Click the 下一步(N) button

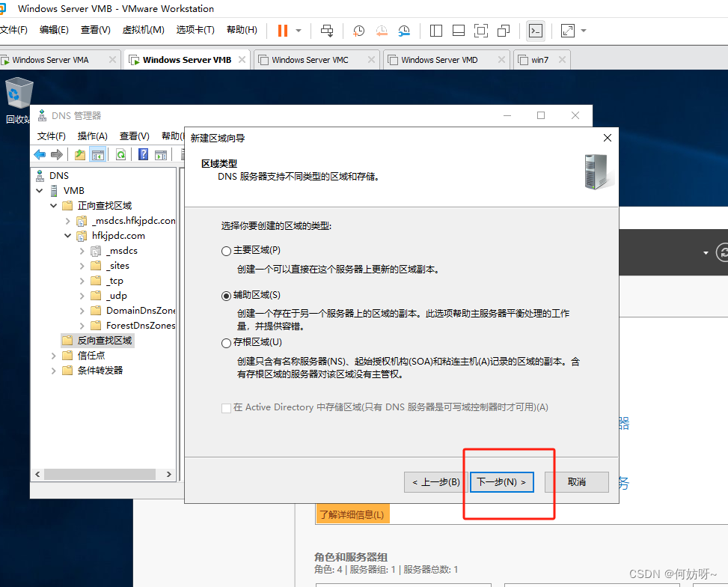(501, 482)
